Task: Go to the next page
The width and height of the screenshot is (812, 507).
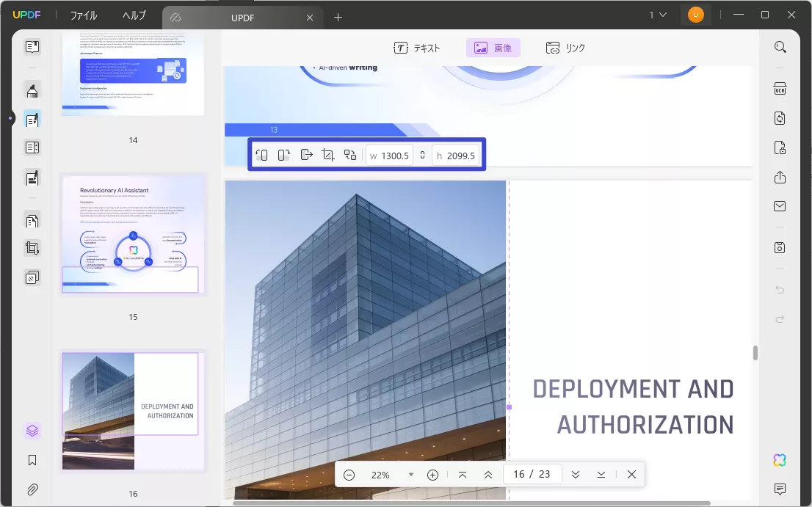Action: (x=576, y=475)
